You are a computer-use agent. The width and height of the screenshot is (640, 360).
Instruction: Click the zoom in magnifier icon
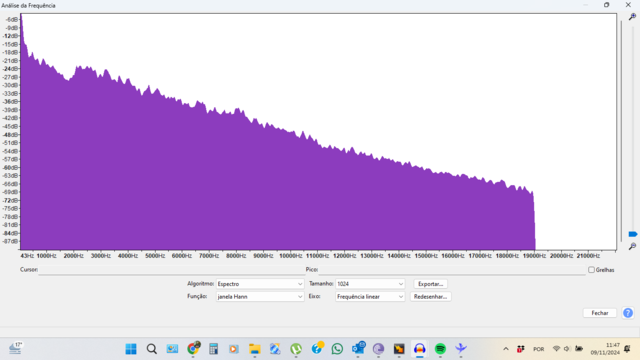(x=632, y=17)
